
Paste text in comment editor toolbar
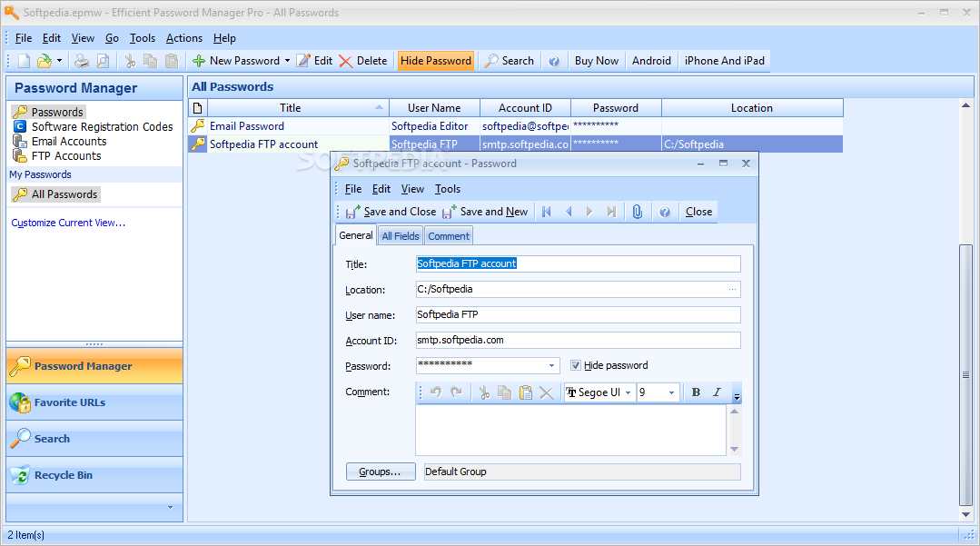(x=526, y=392)
